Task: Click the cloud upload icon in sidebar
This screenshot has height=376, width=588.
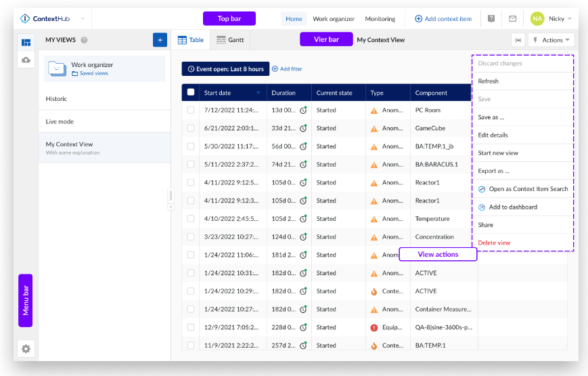Action: tap(26, 60)
